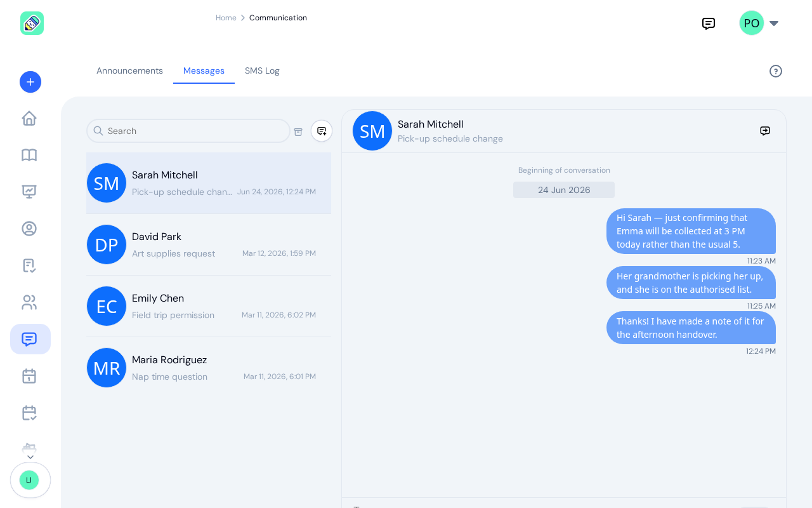Open the checklist document icon in sidebar
812x508 pixels.
29,265
